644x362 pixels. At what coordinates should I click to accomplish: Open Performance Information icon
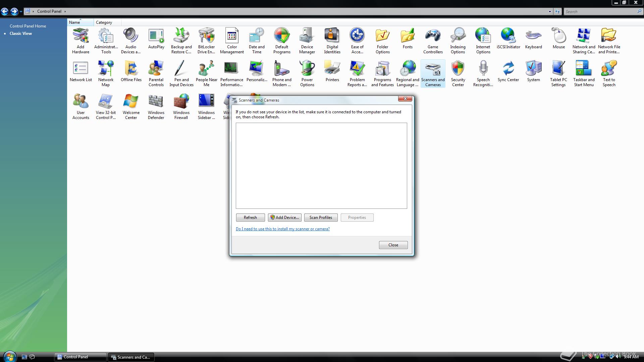tap(231, 73)
